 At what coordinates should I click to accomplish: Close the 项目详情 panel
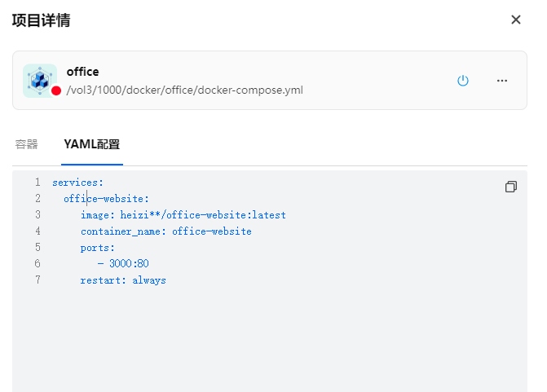(x=515, y=20)
